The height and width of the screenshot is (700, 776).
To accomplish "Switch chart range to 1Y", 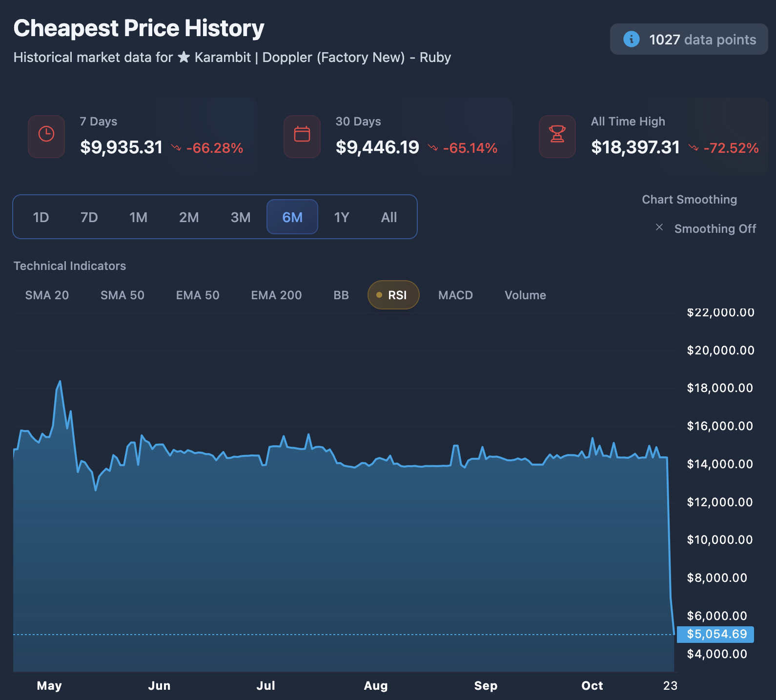I will pos(342,217).
